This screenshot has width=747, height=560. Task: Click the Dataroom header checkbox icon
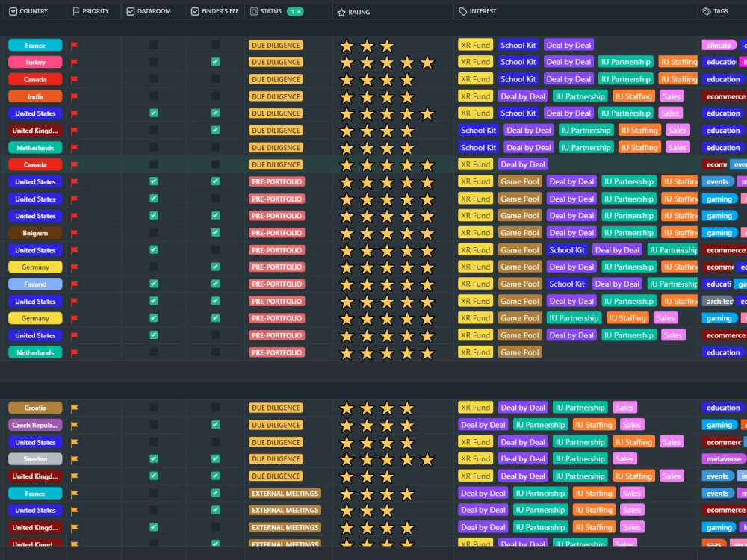tap(131, 11)
